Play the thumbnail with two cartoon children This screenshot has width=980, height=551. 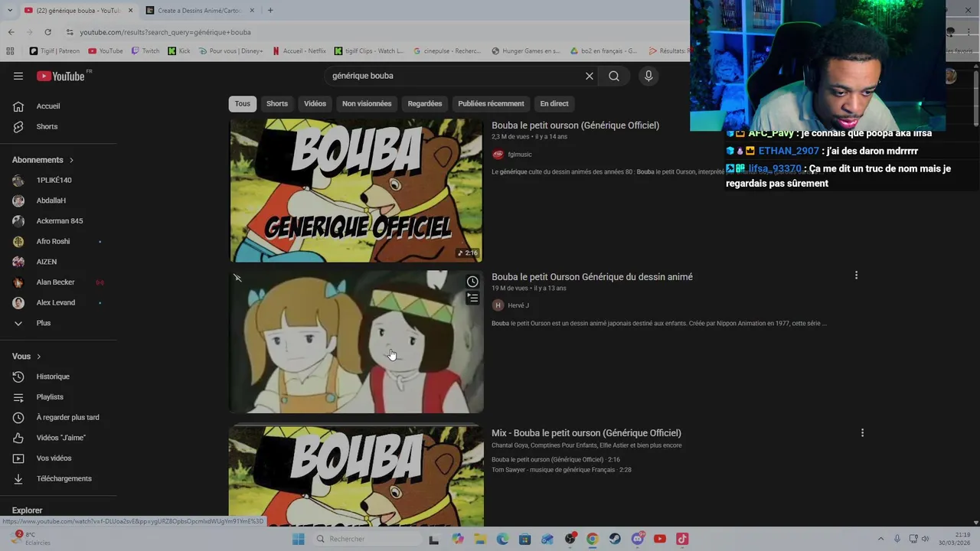tap(356, 341)
